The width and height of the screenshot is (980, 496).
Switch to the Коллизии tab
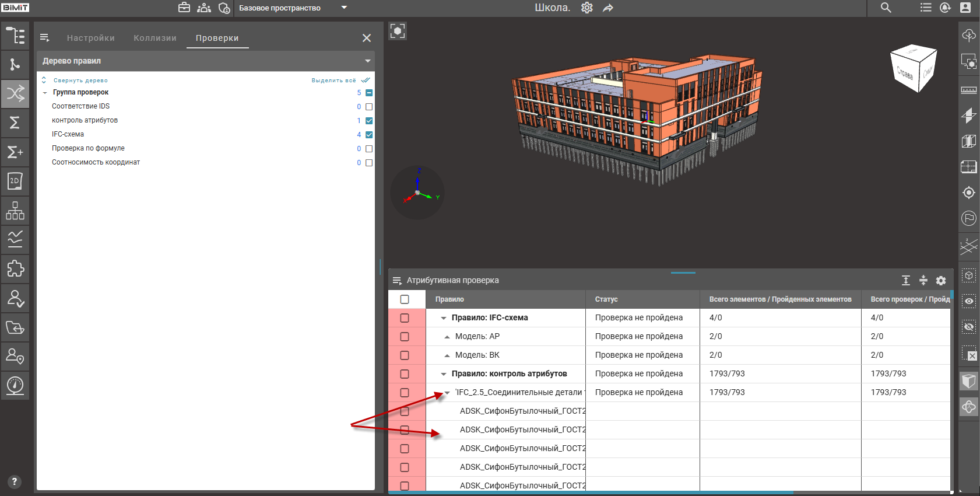tap(154, 38)
